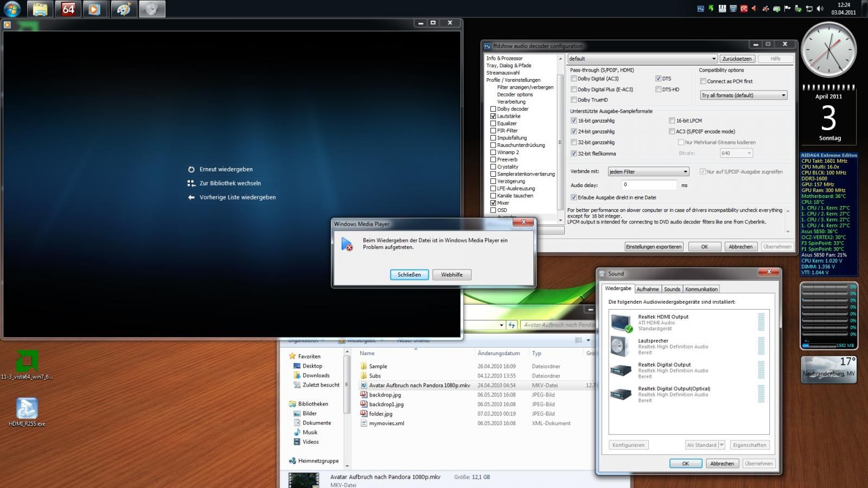
Task: Open the 11-3_vista64_win7 AMD desktop icon
Action: [27, 364]
